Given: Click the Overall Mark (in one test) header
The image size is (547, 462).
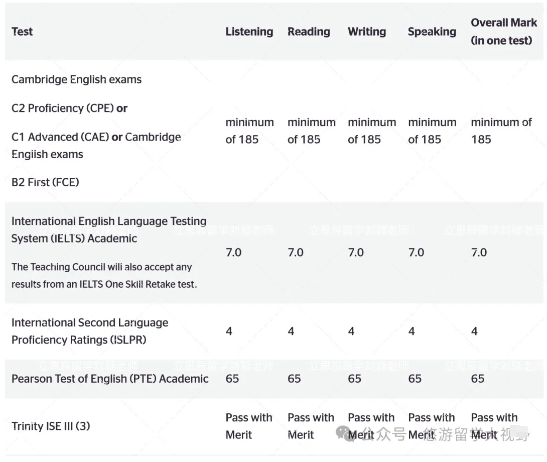Looking at the screenshot, I should (504, 32).
